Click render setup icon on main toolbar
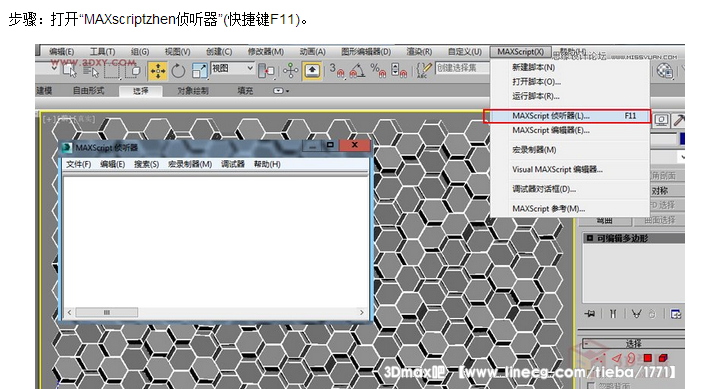This screenshot has width=705, height=389. click(665, 71)
